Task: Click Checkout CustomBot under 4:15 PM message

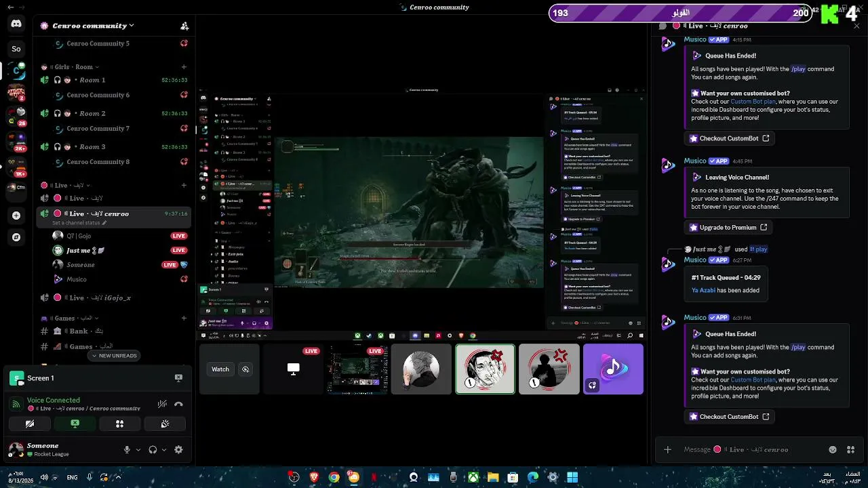Action: 730,138
